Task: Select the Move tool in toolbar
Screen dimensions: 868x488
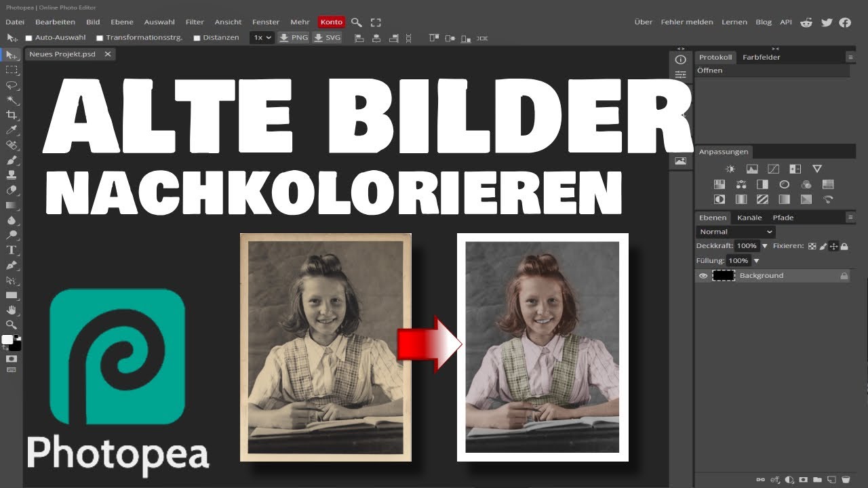Action: coord(12,55)
